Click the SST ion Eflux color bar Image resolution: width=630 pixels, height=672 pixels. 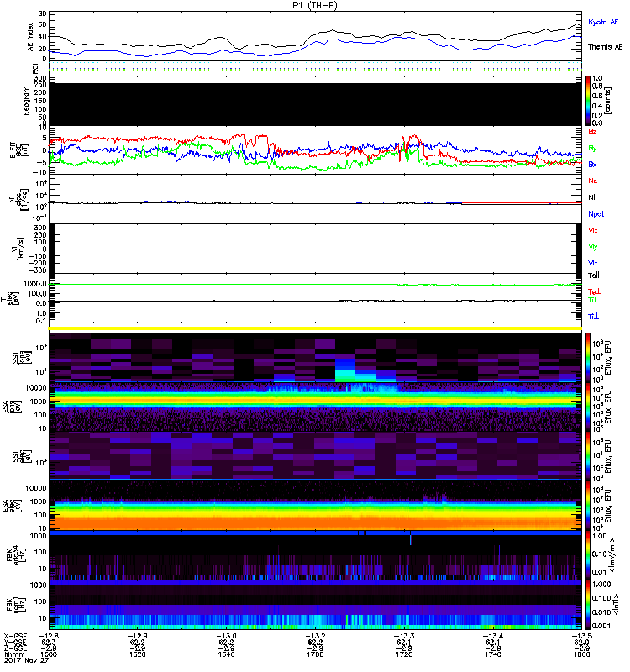(x=588, y=358)
